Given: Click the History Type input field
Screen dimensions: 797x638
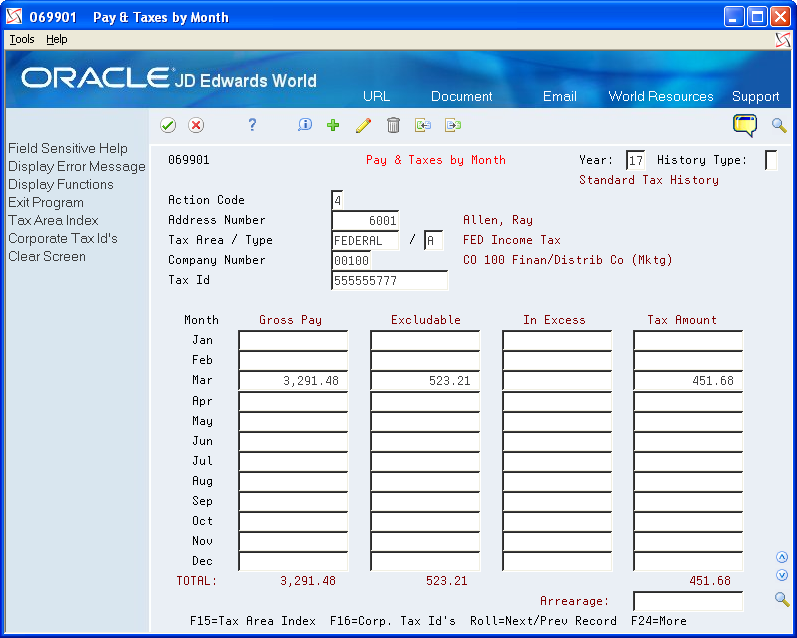Looking at the screenshot, I should coord(771,160).
